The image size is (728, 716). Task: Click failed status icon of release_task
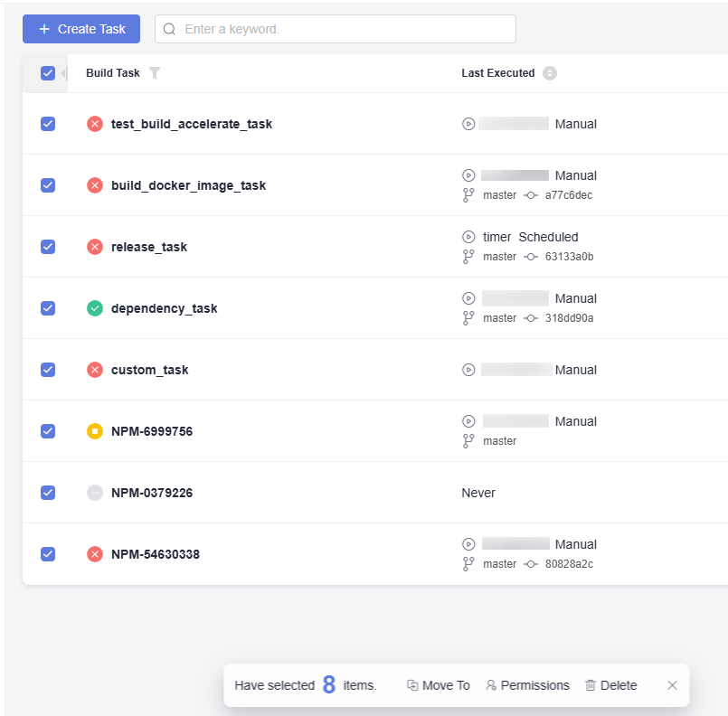coord(95,247)
